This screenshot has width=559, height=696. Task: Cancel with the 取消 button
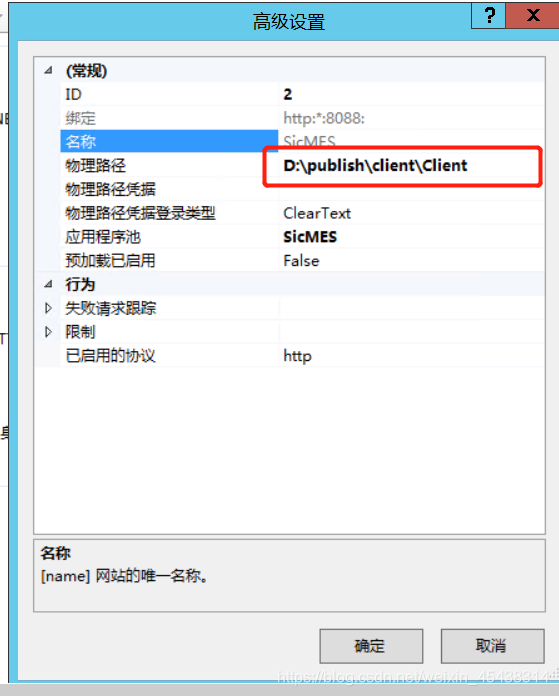pyautogui.click(x=492, y=646)
